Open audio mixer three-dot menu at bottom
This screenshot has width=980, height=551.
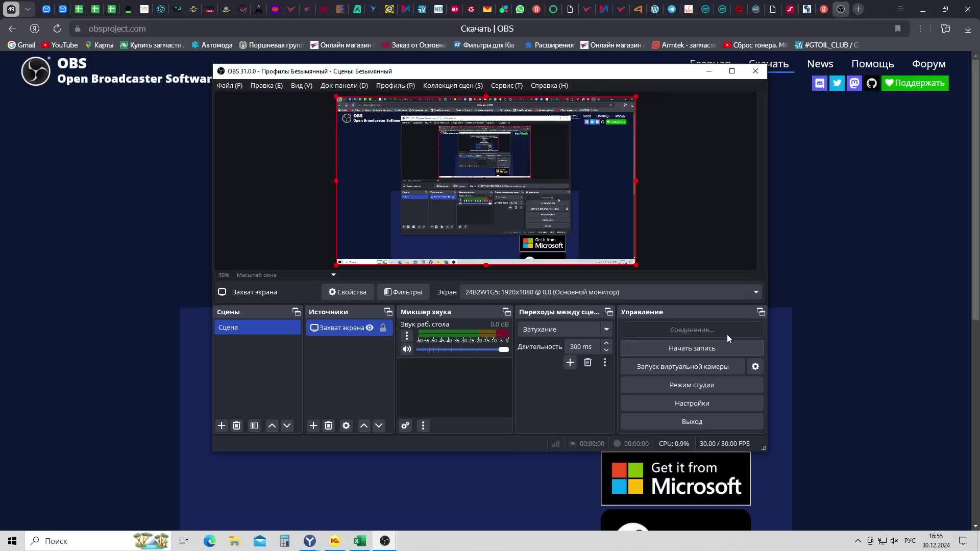(423, 425)
